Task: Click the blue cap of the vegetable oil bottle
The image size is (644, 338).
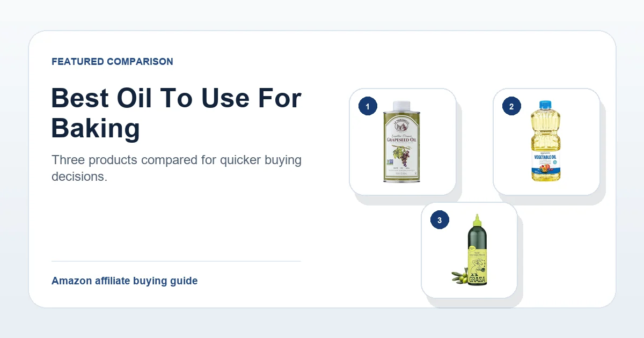Action: (x=545, y=104)
